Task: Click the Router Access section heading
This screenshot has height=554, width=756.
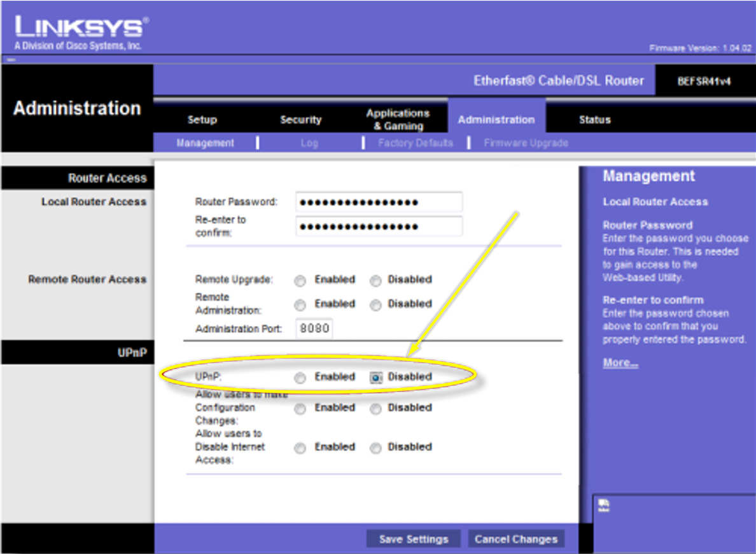Action: point(107,178)
